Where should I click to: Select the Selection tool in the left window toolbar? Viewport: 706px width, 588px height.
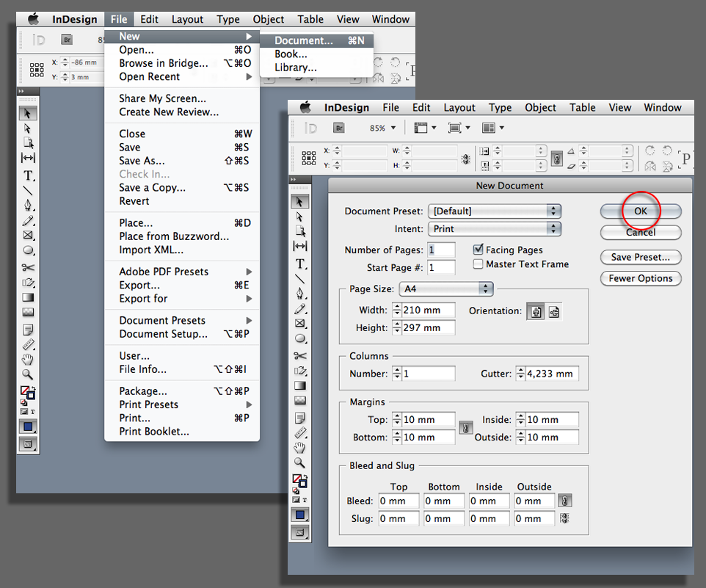pyautogui.click(x=28, y=113)
